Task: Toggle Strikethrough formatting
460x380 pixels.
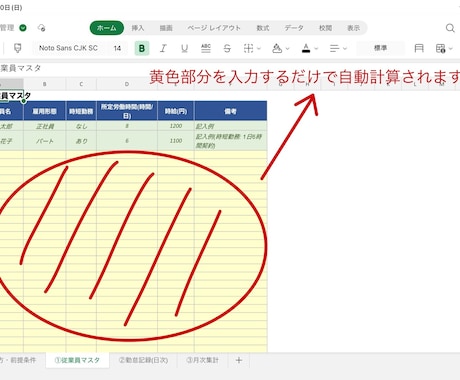Action: pyautogui.click(x=227, y=48)
